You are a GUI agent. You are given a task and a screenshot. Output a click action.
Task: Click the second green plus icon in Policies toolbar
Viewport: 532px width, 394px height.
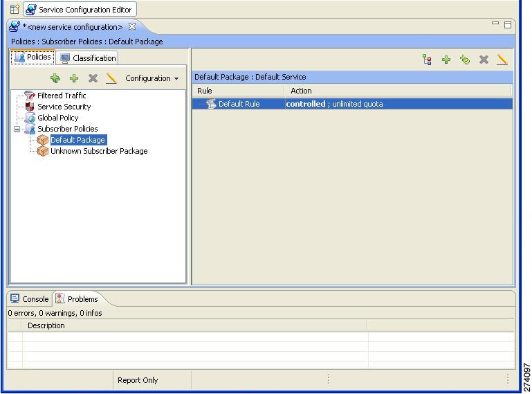coord(74,78)
